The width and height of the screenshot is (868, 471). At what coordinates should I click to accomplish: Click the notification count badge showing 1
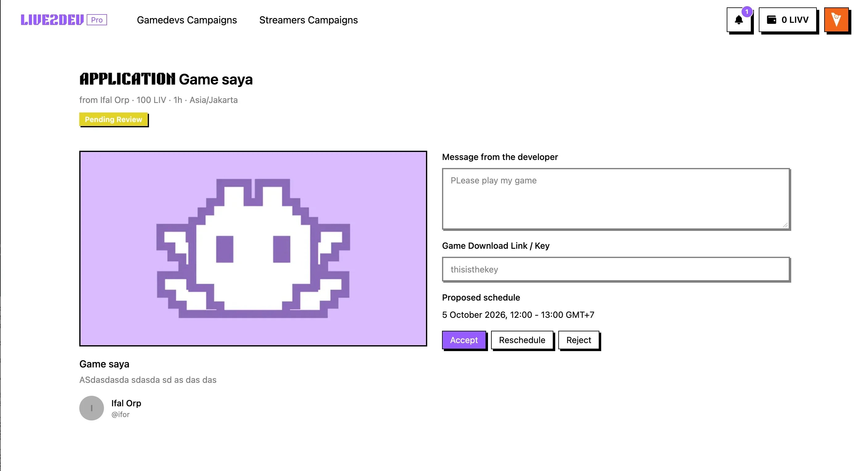pos(747,12)
